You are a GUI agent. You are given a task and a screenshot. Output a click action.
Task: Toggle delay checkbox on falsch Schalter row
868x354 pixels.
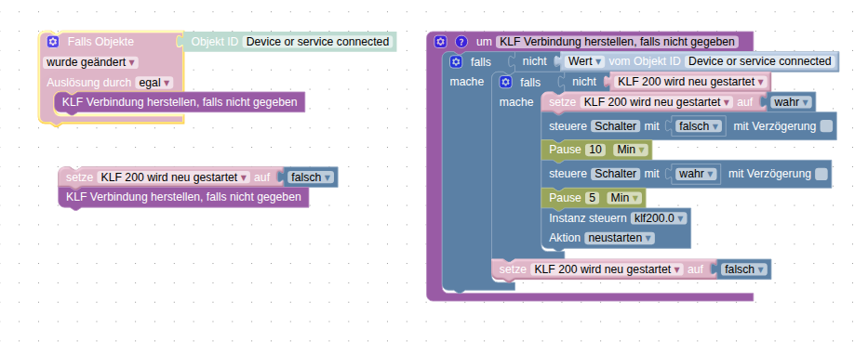click(826, 126)
